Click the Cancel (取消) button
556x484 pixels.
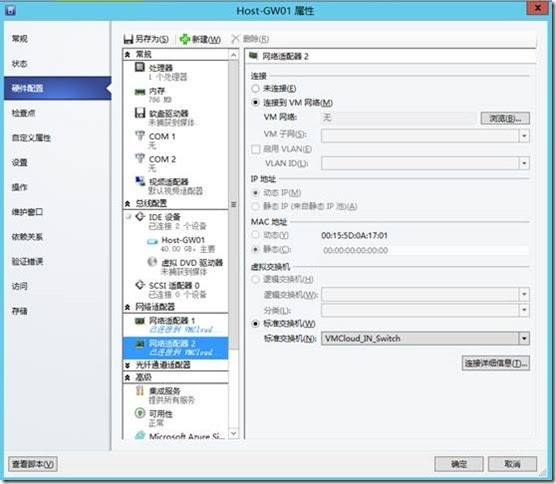coord(512,464)
